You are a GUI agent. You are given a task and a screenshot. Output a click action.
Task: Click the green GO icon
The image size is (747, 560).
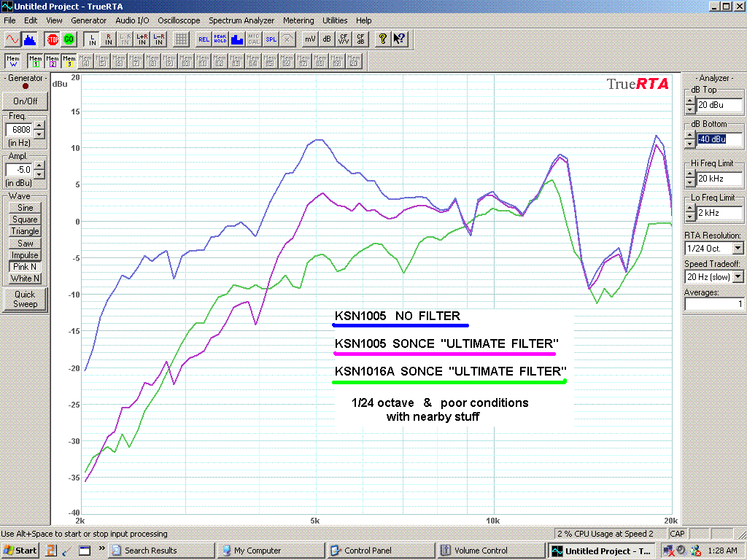[x=69, y=39]
